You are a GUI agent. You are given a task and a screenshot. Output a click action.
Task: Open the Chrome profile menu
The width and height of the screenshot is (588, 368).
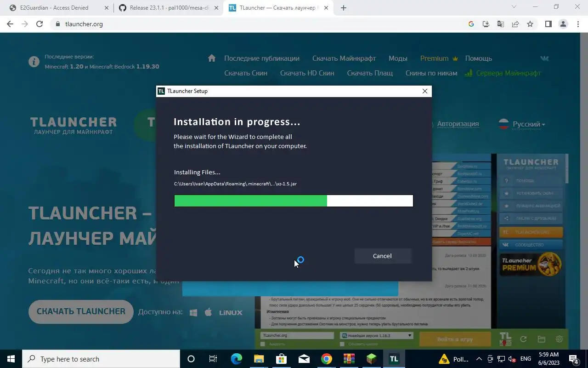[563, 24]
